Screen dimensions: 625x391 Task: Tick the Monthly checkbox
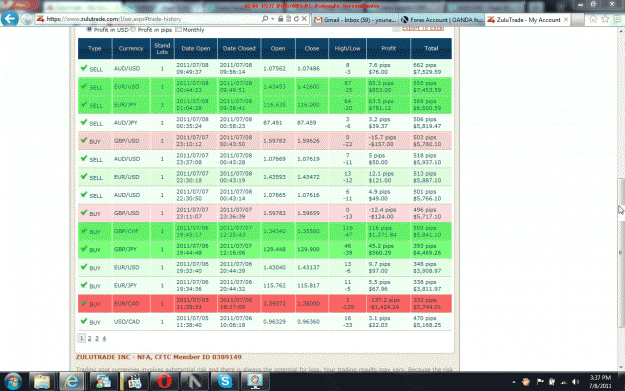click(178, 29)
